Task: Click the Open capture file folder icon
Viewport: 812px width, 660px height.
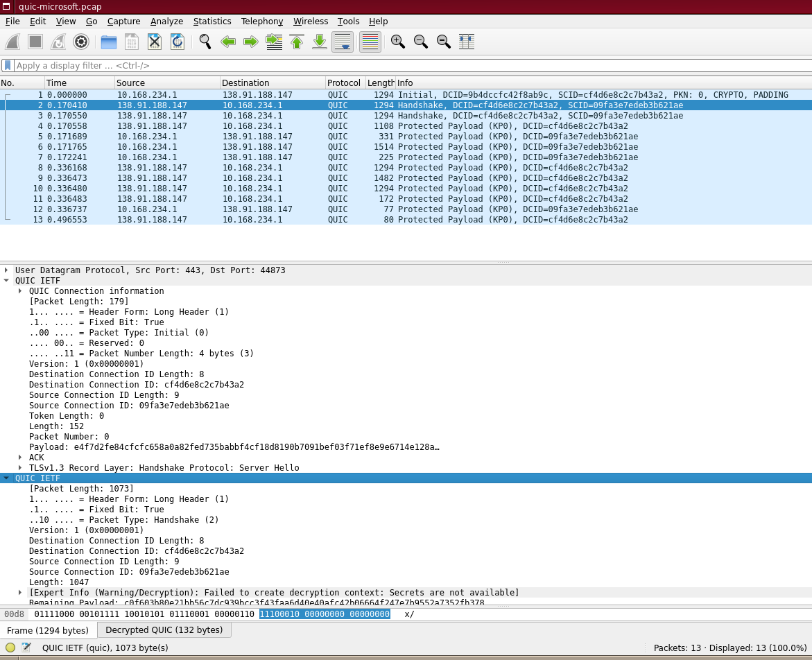Action: (109, 42)
